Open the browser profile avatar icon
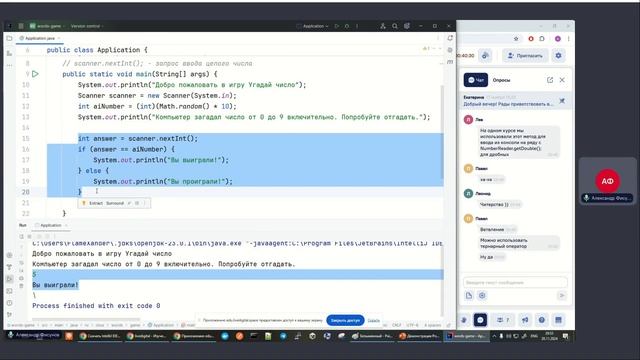 coord(558,39)
